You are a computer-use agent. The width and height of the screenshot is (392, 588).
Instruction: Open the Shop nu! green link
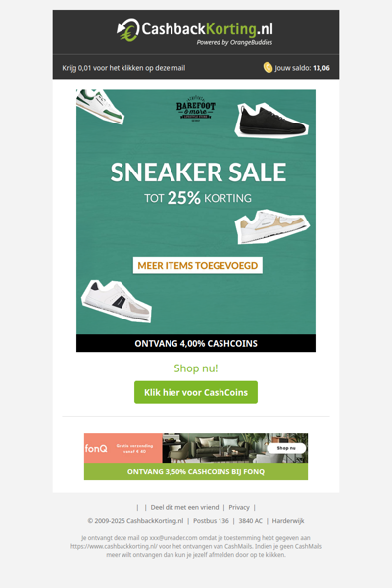[x=196, y=368]
